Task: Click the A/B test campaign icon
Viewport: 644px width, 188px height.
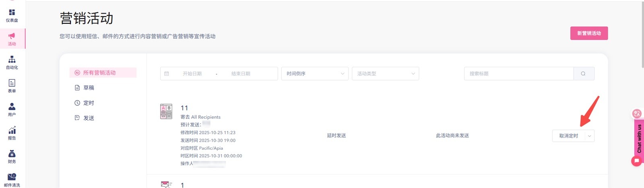Action: (x=166, y=112)
